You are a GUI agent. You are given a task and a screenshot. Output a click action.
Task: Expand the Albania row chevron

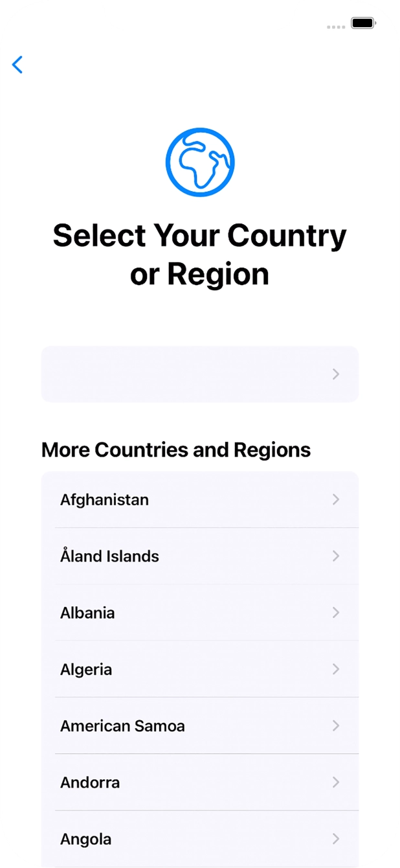(336, 613)
